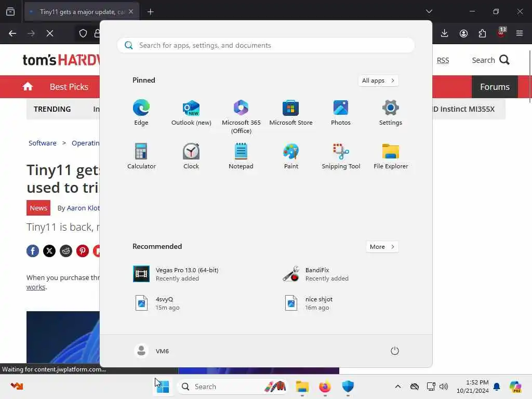Click the taskbar Search box
The width and height of the screenshot is (532, 399).
(232, 387)
